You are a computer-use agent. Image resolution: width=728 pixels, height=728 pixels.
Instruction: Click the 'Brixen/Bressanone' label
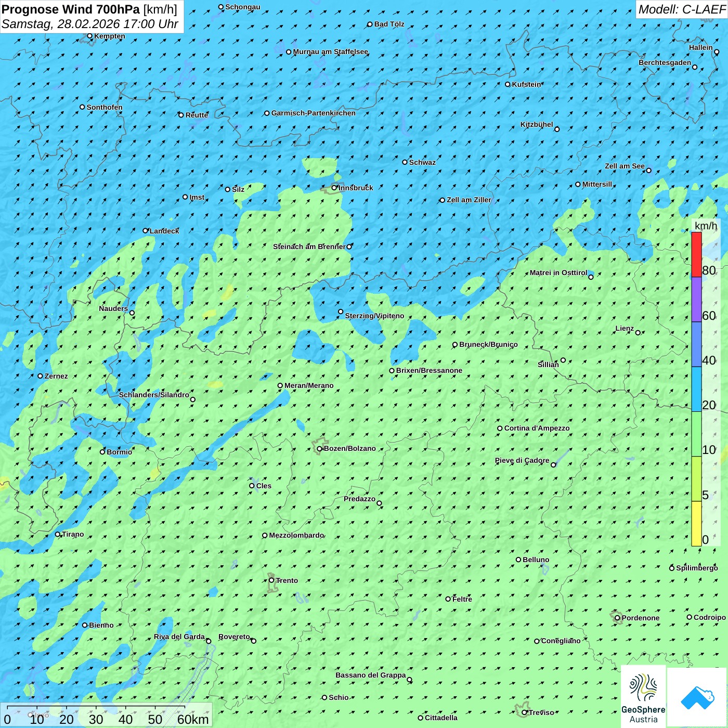[429, 370]
